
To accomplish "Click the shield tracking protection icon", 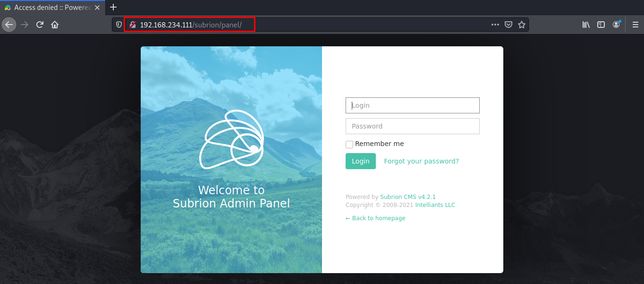I will tap(119, 25).
